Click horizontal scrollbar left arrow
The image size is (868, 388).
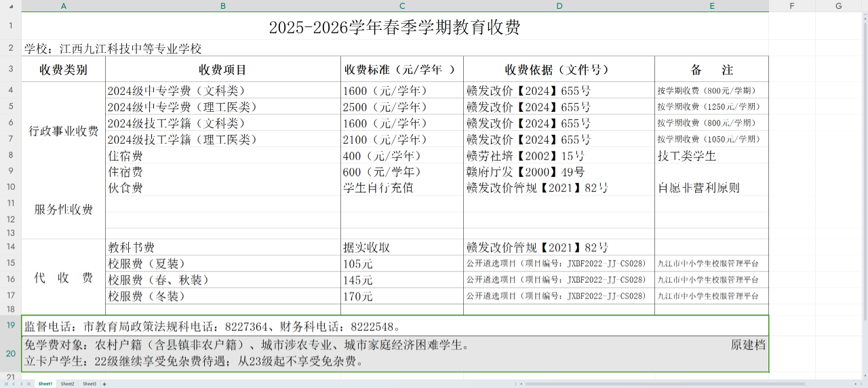tap(521, 384)
